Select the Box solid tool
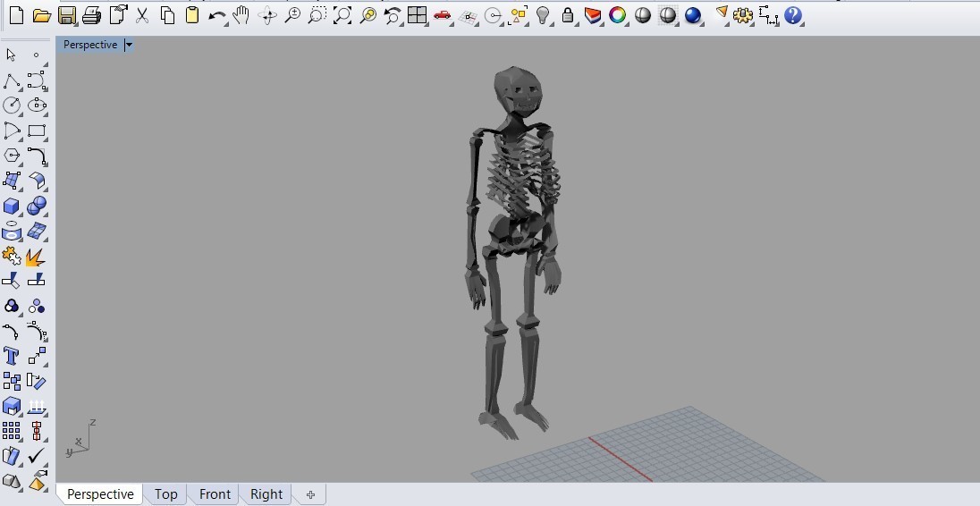 point(12,207)
